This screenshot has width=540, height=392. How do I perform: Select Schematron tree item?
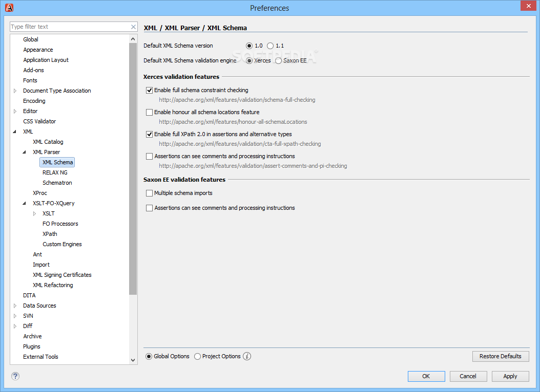(57, 183)
